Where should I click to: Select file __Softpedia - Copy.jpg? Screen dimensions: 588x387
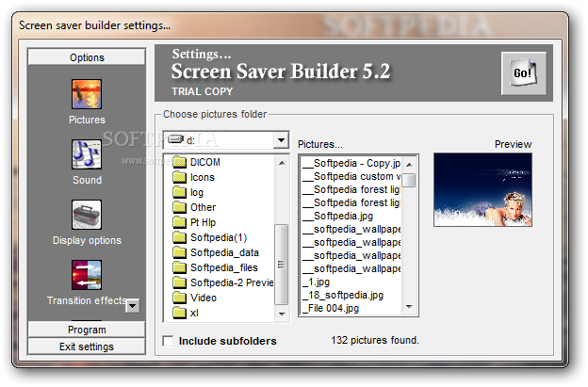tap(351, 163)
